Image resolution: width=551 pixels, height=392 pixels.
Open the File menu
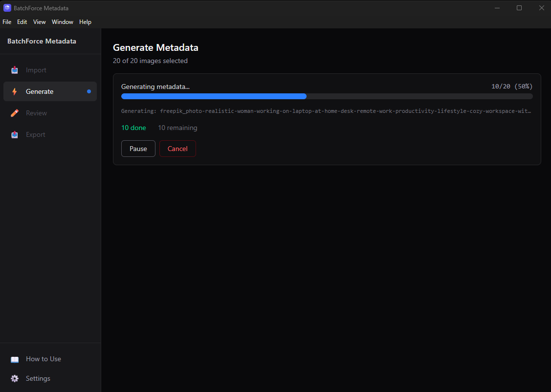pyautogui.click(x=7, y=22)
